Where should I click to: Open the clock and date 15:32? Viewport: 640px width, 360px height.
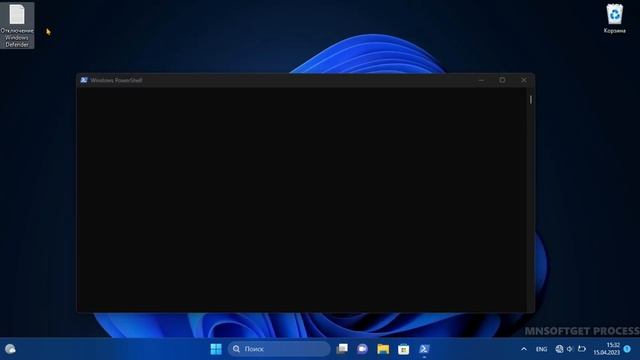[x=607, y=349]
